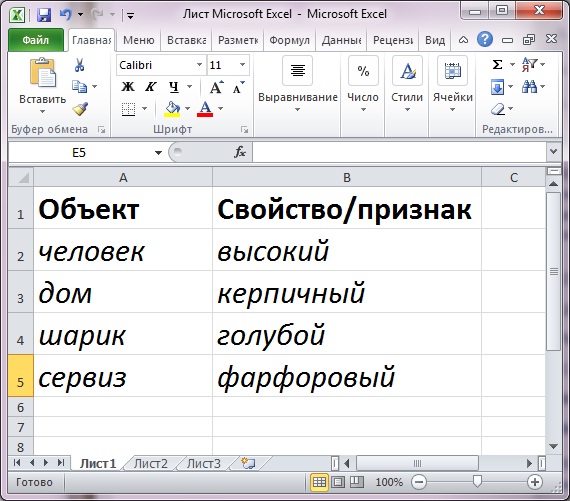The width and height of the screenshot is (570, 501).
Task: Click the AutoSum sigma icon
Action: pyautogui.click(x=497, y=65)
